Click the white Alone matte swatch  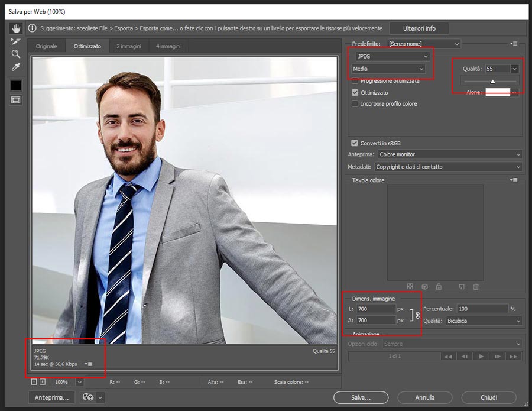[498, 92]
